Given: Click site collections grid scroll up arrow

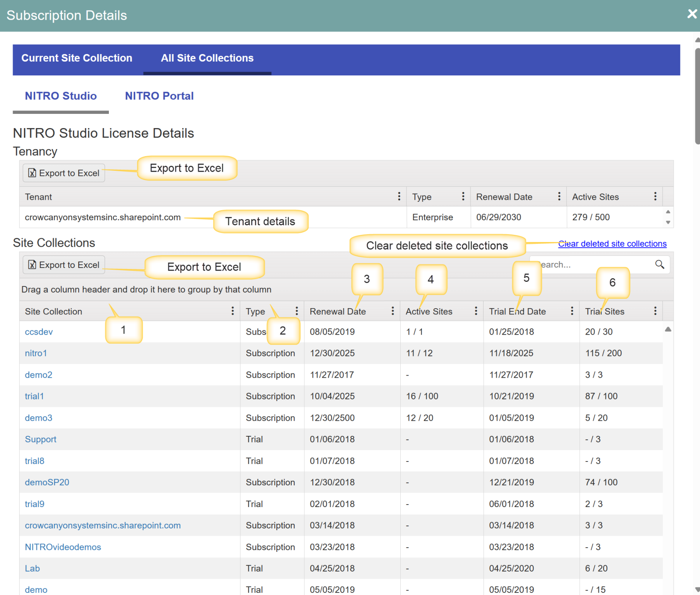Looking at the screenshot, I should click(x=668, y=329).
